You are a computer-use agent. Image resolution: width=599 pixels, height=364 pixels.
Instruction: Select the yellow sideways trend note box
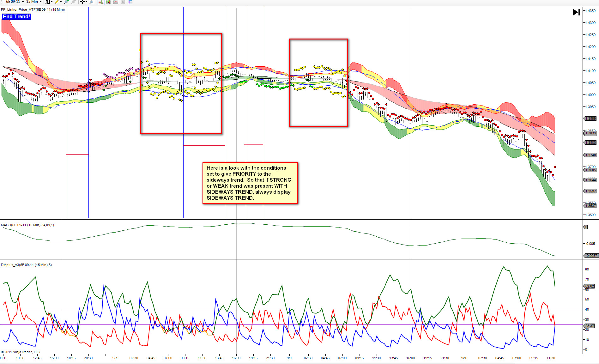250,183
